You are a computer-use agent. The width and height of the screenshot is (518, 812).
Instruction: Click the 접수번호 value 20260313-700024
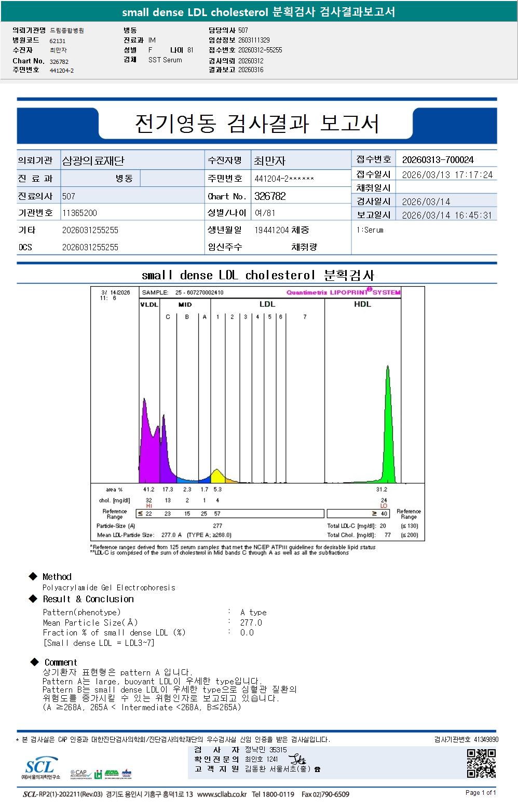pyautogui.click(x=438, y=160)
